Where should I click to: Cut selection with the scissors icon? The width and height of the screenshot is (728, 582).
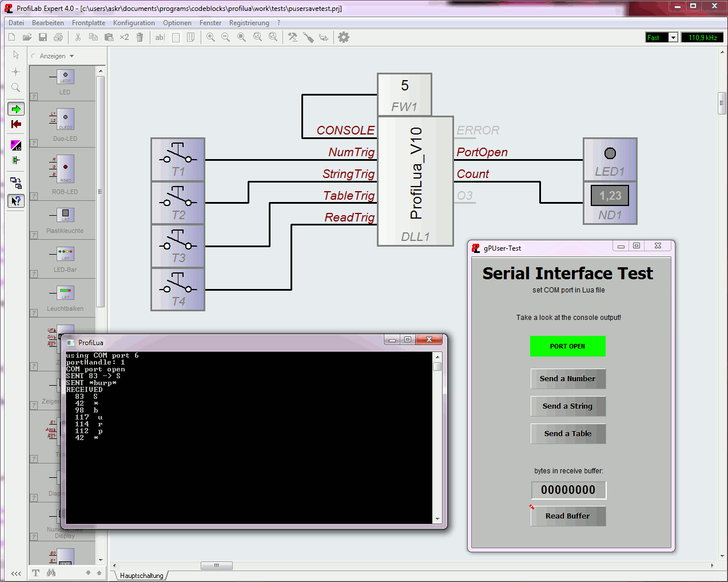pos(78,37)
